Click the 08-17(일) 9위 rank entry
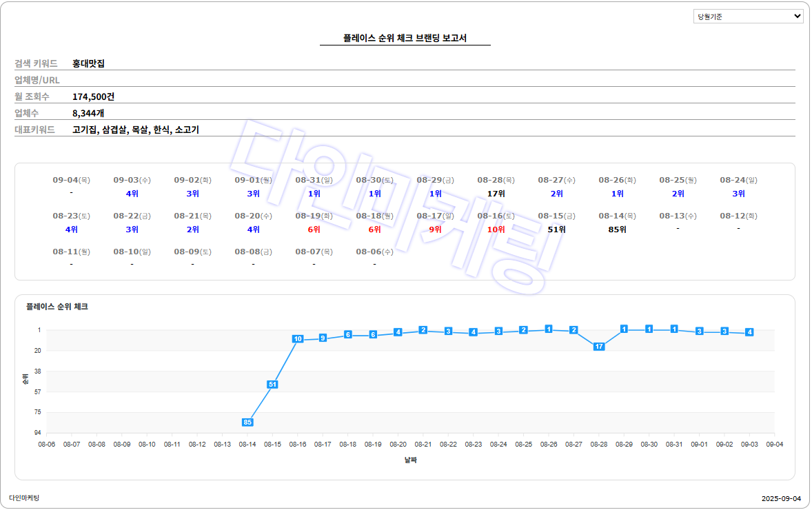 pyautogui.click(x=436, y=229)
